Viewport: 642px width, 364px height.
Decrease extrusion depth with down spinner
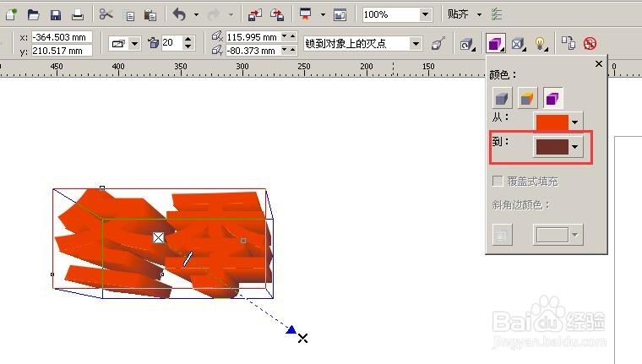click(188, 46)
